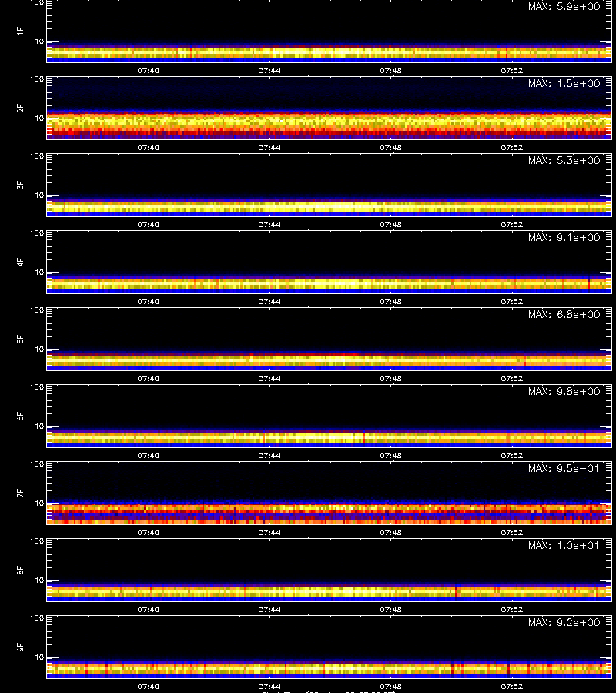Click the 07:44 tick label under the 1F panel
This screenshot has width=616, height=693.
[x=269, y=70]
